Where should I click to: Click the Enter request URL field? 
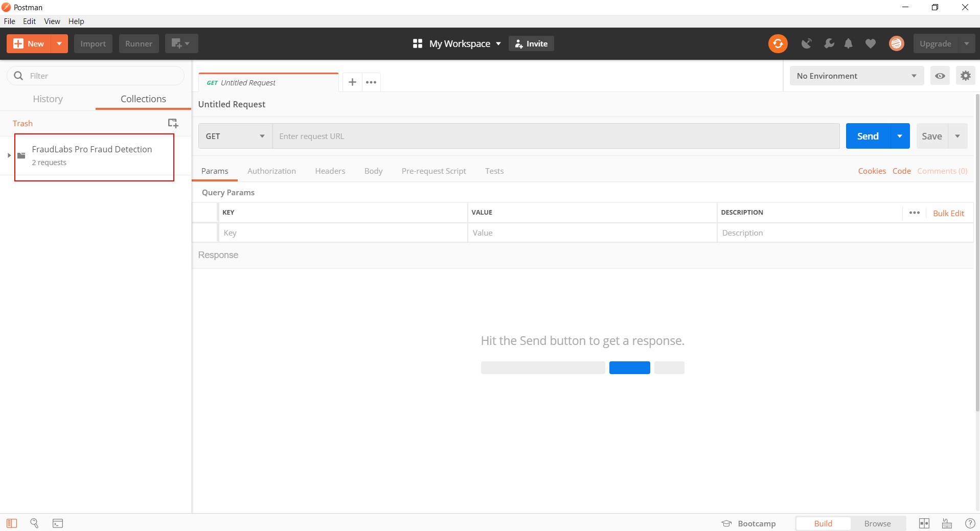(556, 136)
